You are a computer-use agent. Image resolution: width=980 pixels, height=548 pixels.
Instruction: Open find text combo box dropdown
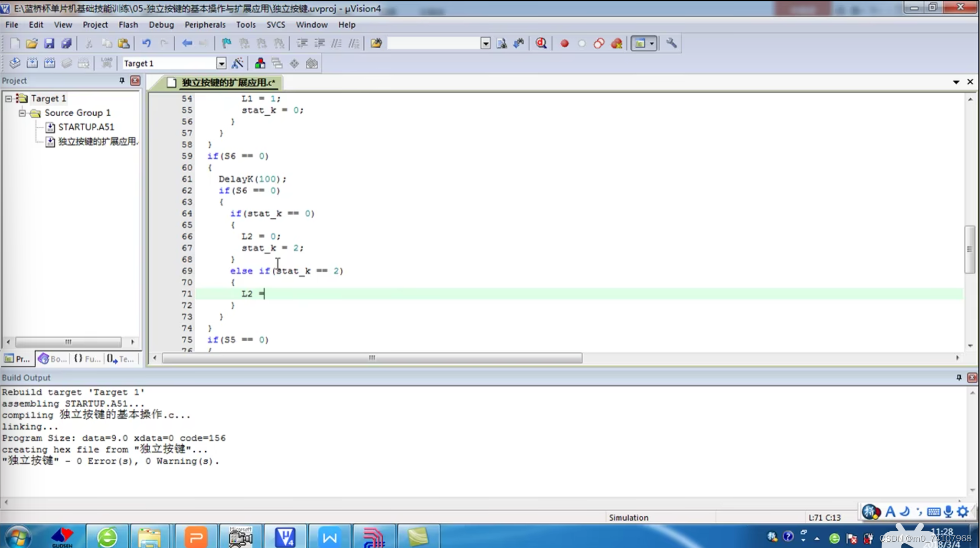tap(485, 43)
